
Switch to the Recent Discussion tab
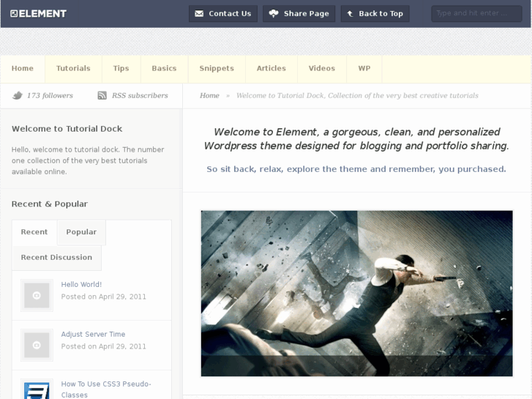click(56, 258)
